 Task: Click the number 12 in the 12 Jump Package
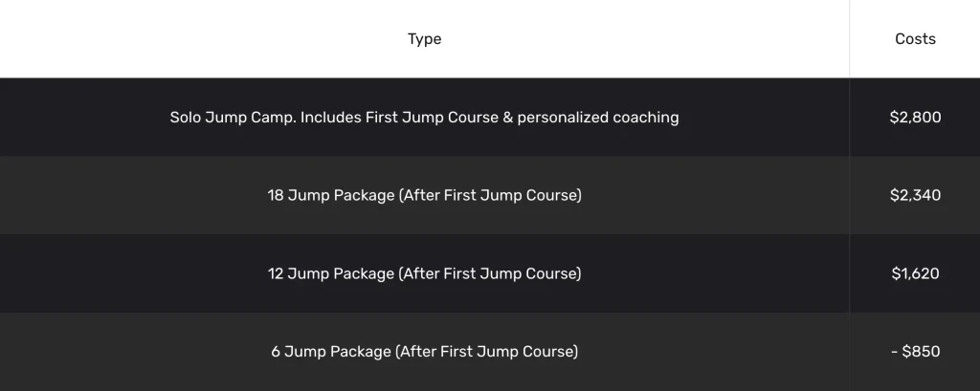tap(276, 273)
